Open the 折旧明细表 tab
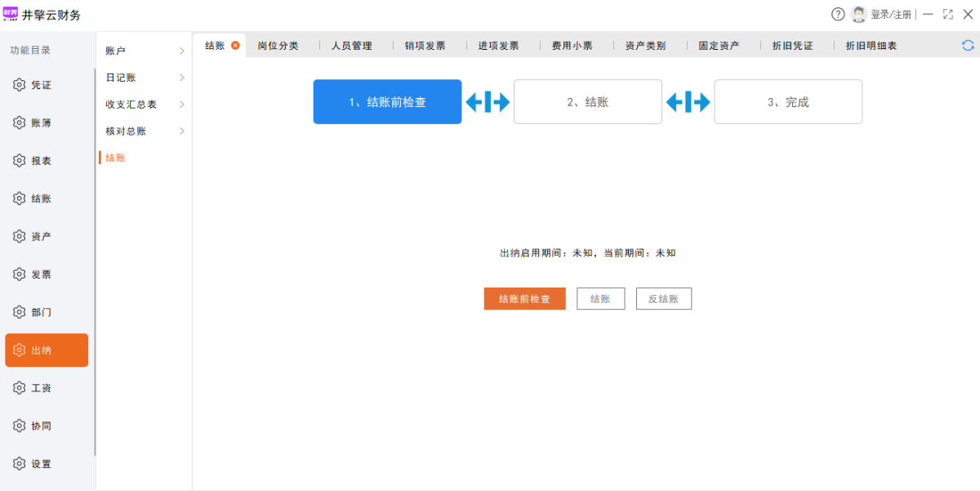980x491 pixels. click(x=871, y=46)
